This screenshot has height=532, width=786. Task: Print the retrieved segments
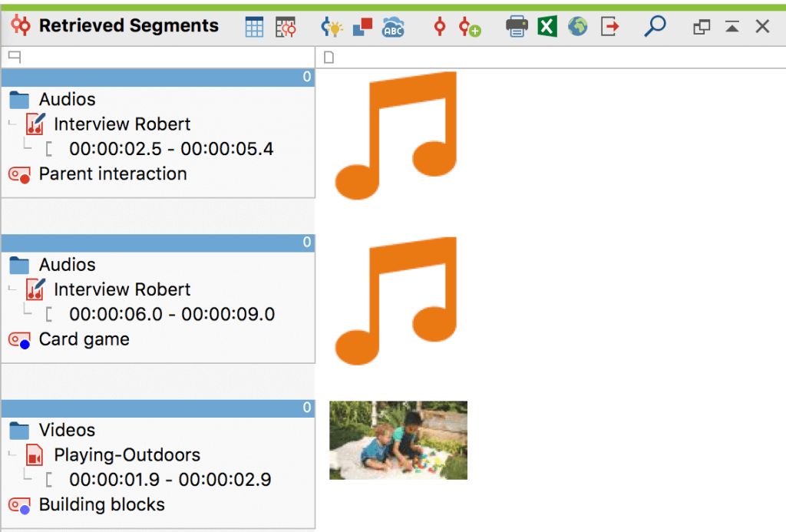tap(517, 27)
